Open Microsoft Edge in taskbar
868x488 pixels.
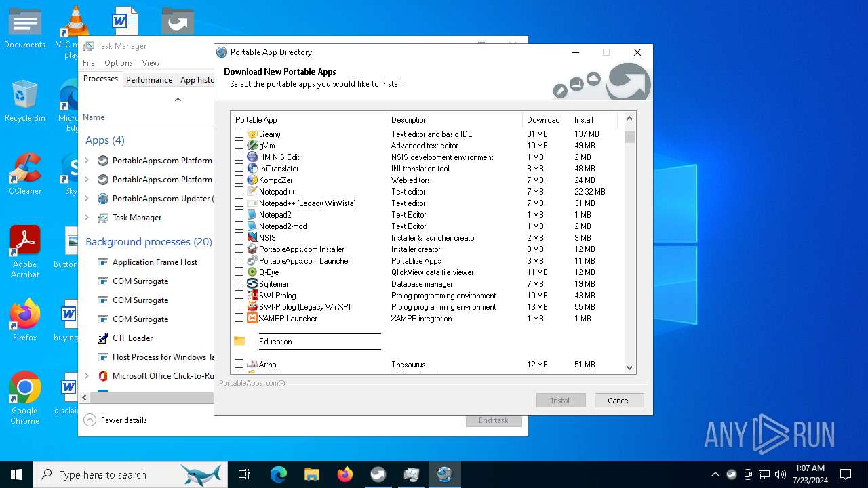coord(279,474)
